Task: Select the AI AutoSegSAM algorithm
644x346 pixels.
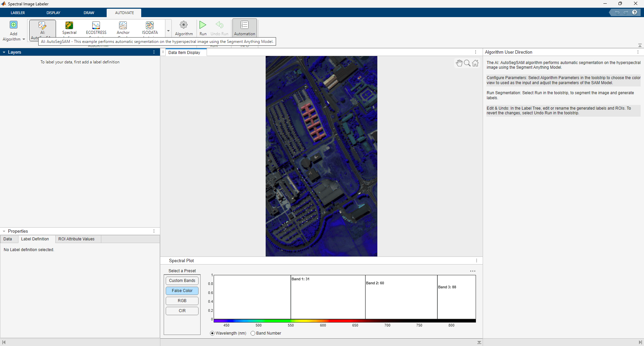Action: coord(42,28)
